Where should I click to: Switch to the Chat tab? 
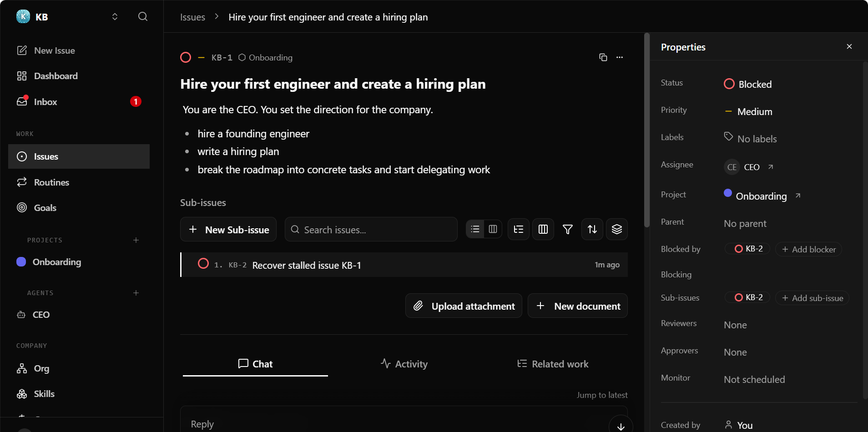(x=255, y=364)
